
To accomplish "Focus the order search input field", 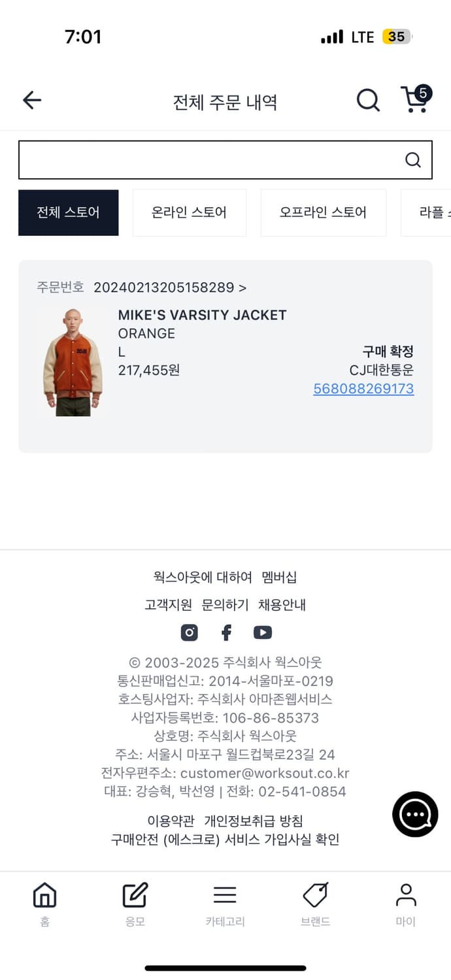I will point(209,160).
